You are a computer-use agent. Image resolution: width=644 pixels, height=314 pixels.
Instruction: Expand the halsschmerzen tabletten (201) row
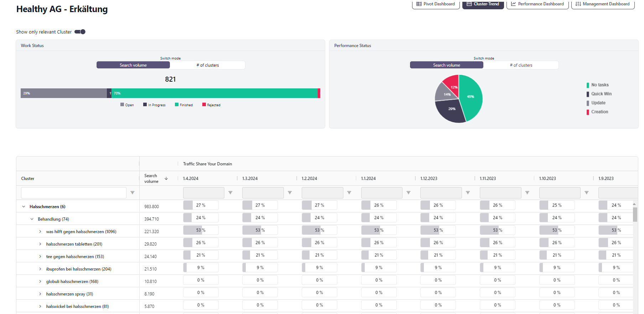[x=40, y=244]
